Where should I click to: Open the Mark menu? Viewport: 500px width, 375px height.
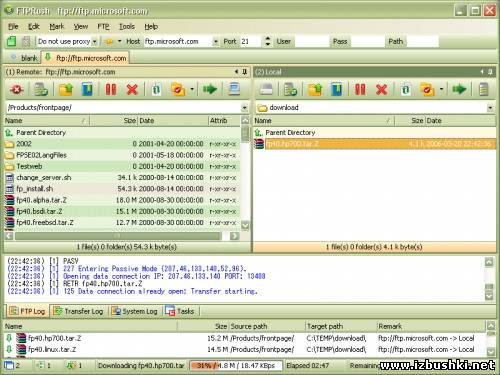pos(57,26)
